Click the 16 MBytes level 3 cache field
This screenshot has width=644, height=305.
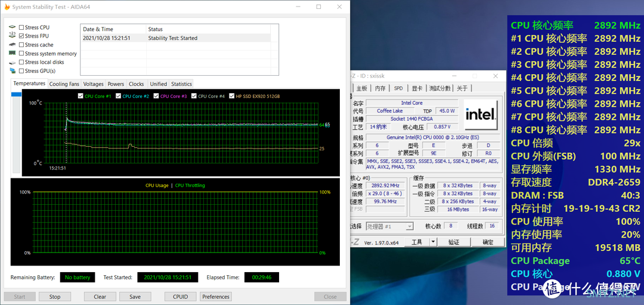pyautogui.click(x=459, y=210)
